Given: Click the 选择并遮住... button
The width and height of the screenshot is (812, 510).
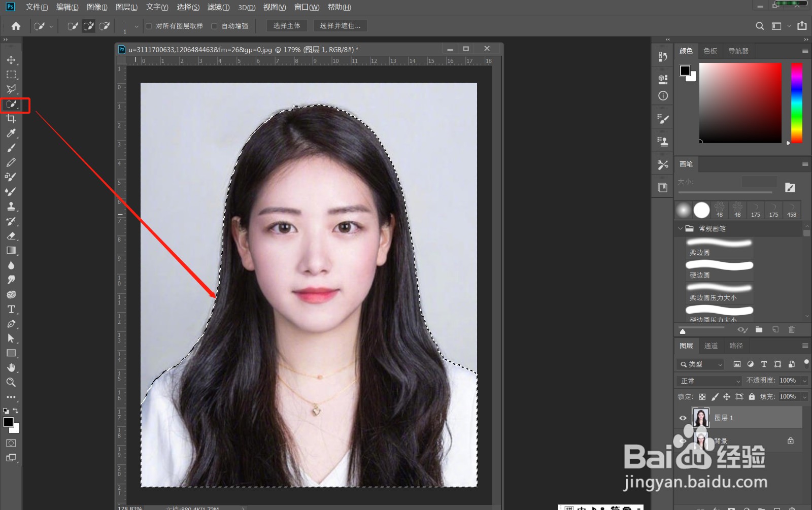Looking at the screenshot, I should (x=340, y=26).
